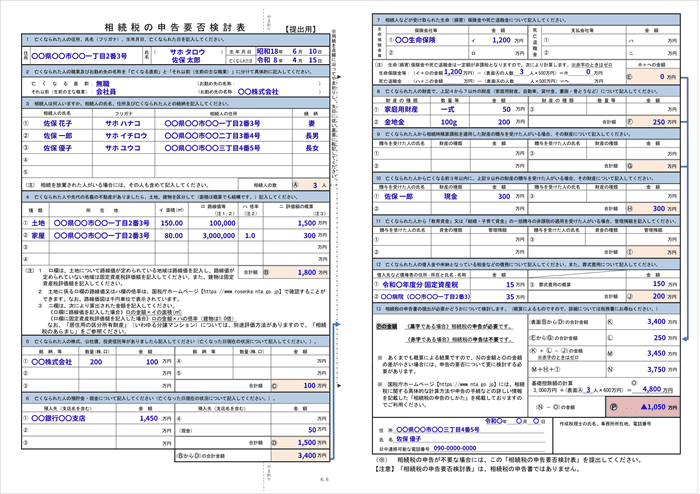Select the basic deduction Ⓞ 4,800 万円
The width and height of the screenshot is (700, 494).
pyautogui.click(x=657, y=389)
